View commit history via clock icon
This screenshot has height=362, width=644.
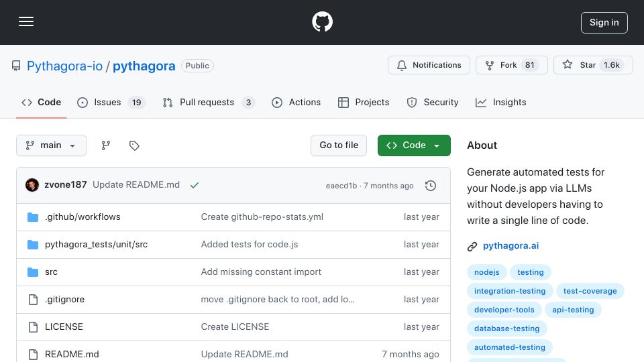pyautogui.click(x=431, y=186)
